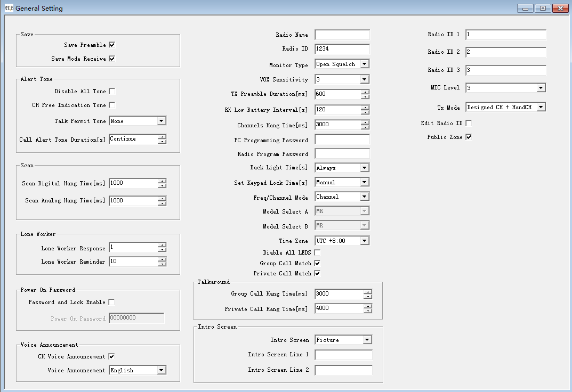Image resolution: width=572 pixels, height=392 pixels.
Task: Increase Group Call Hang Time value
Action: 367,292
